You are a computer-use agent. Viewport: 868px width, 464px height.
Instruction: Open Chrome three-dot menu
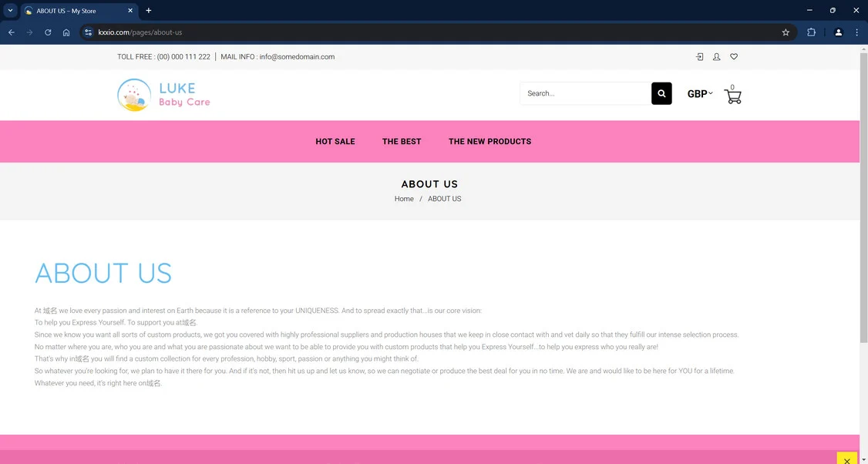pyautogui.click(x=856, y=32)
